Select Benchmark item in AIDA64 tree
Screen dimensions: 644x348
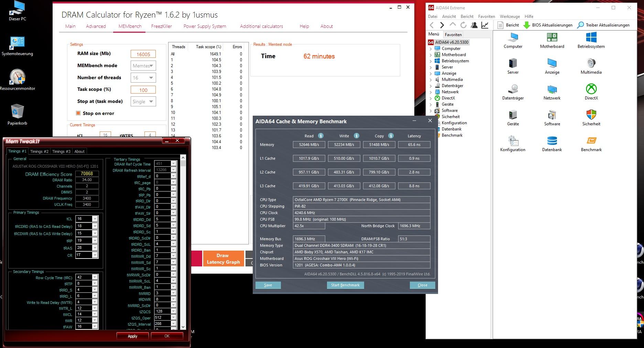pyautogui.click(x=452, y=135)
